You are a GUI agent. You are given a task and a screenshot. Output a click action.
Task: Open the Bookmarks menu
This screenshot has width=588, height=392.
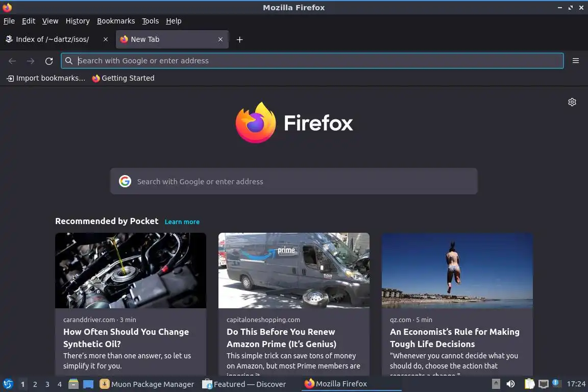116,21
